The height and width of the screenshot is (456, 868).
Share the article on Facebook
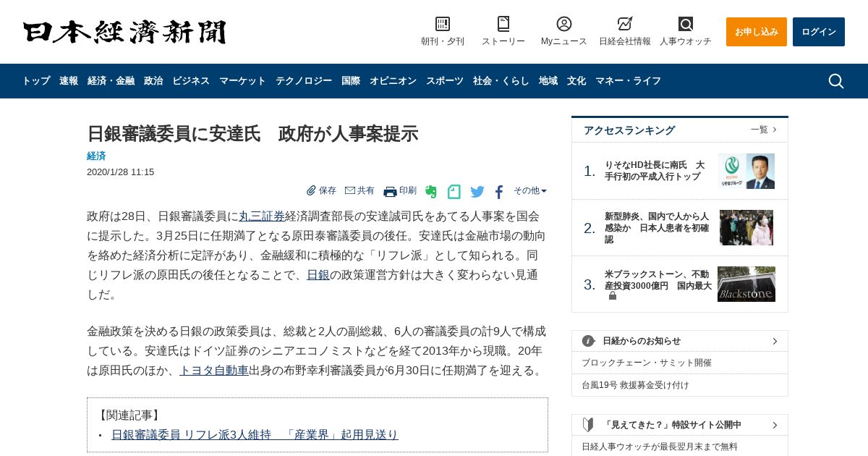coord(499,192)
